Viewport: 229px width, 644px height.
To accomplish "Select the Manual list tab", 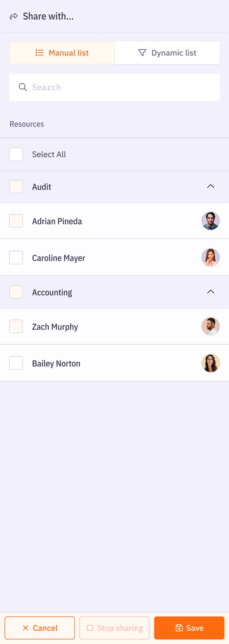I will tap(62, 53).
